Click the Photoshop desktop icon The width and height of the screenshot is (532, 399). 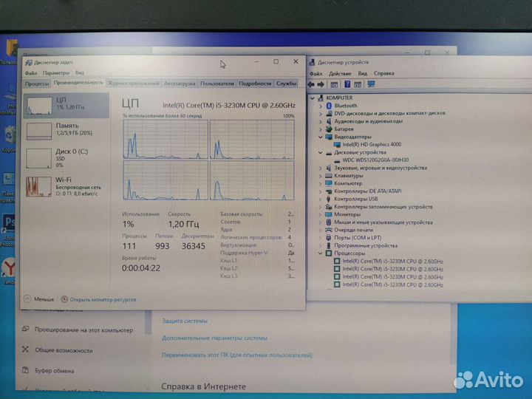(8, 224)
